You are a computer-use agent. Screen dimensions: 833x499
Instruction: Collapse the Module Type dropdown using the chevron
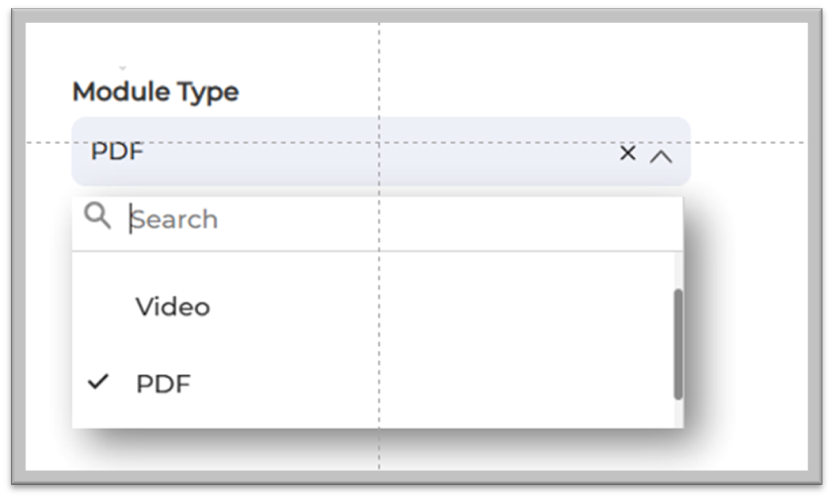(660, 155)
